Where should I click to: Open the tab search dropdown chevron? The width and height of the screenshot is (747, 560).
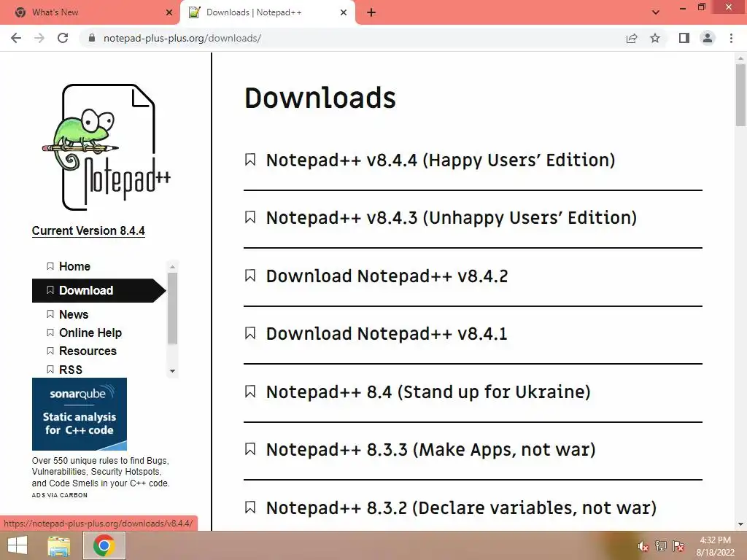click(x=656, y=12)
